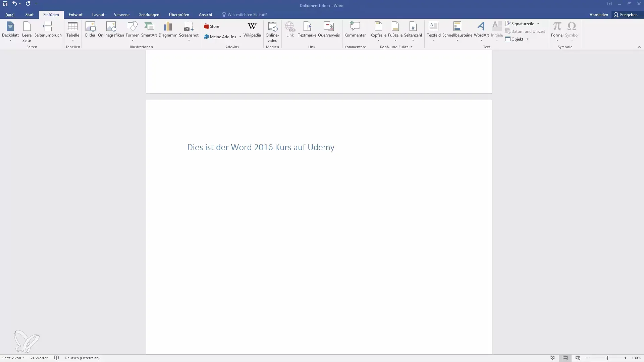
Task: Open the Kopfzeile header gallery
Action: pyautogui.click(x=378, y=32)
